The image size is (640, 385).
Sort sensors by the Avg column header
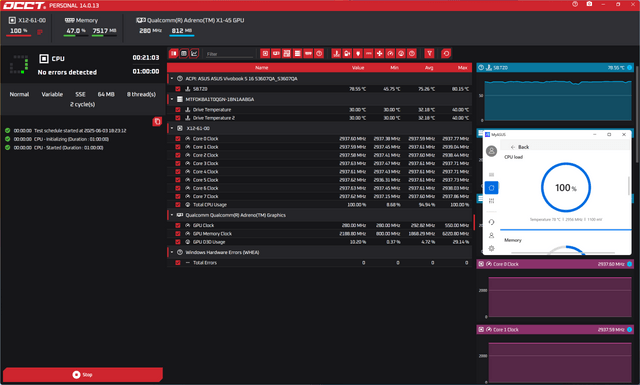click(429, 68)
